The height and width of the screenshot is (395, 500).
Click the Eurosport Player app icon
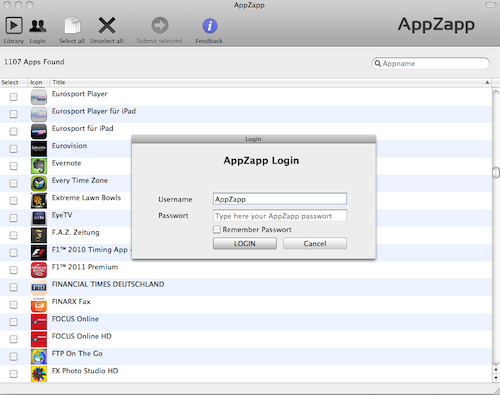click(39, 97)
